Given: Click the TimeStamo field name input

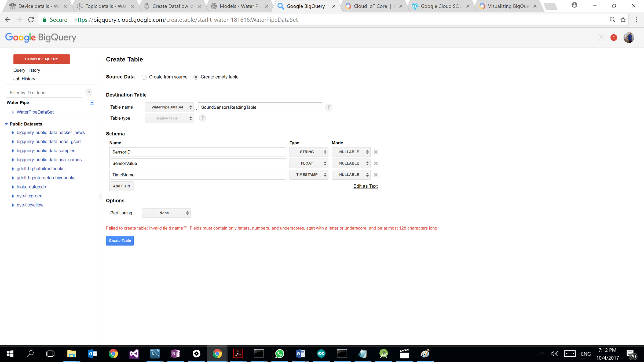Looking at the screenshot, I should pyautogui.click(x=197, y=175).
